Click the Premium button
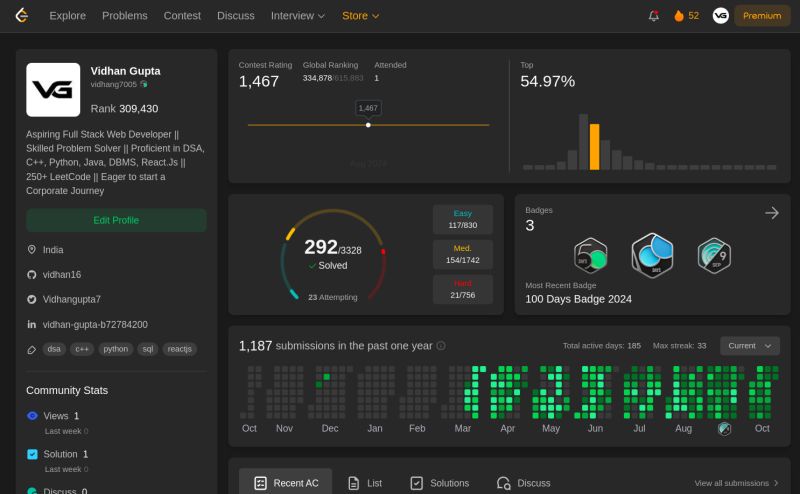 (762, 16)
